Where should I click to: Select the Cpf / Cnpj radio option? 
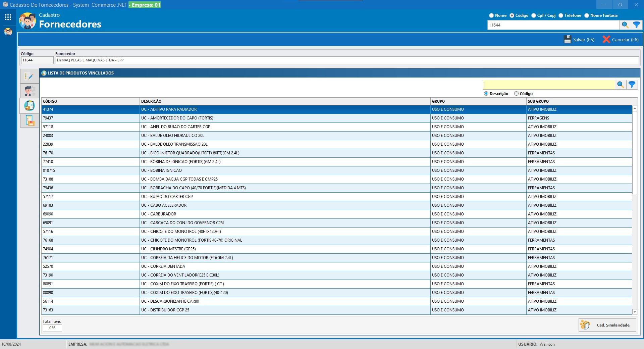534,15
